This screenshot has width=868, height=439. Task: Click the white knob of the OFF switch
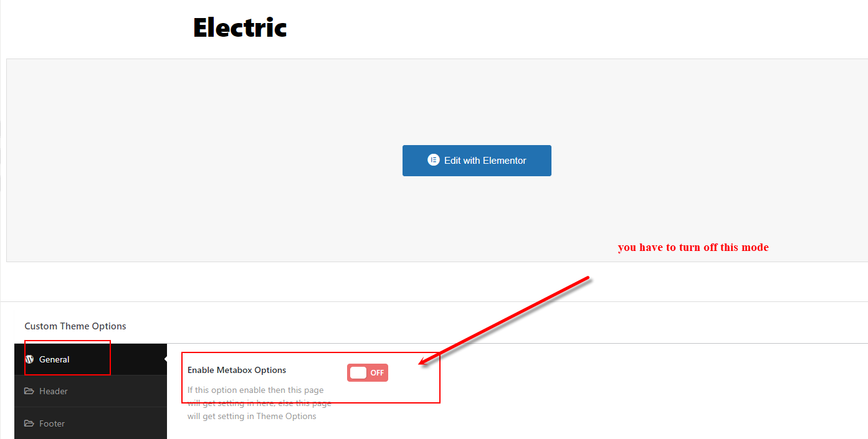pos(358,372)
